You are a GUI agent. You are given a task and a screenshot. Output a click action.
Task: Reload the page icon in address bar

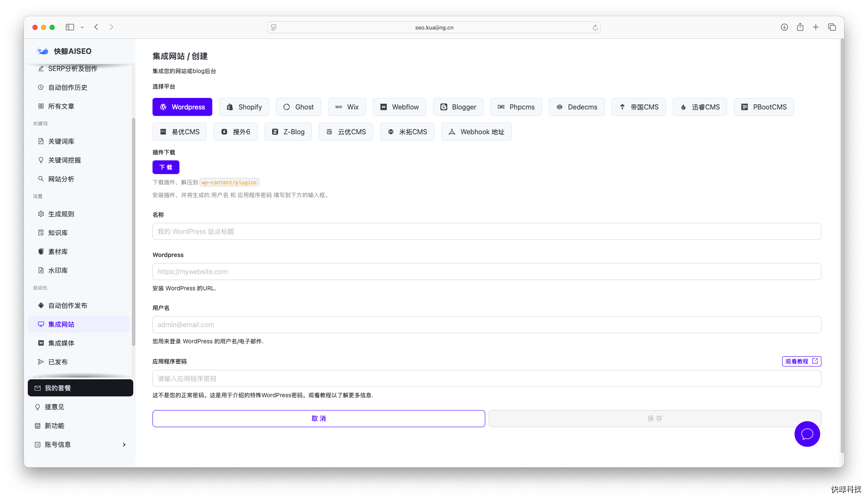pyautogui.click(x=595, y=27)
